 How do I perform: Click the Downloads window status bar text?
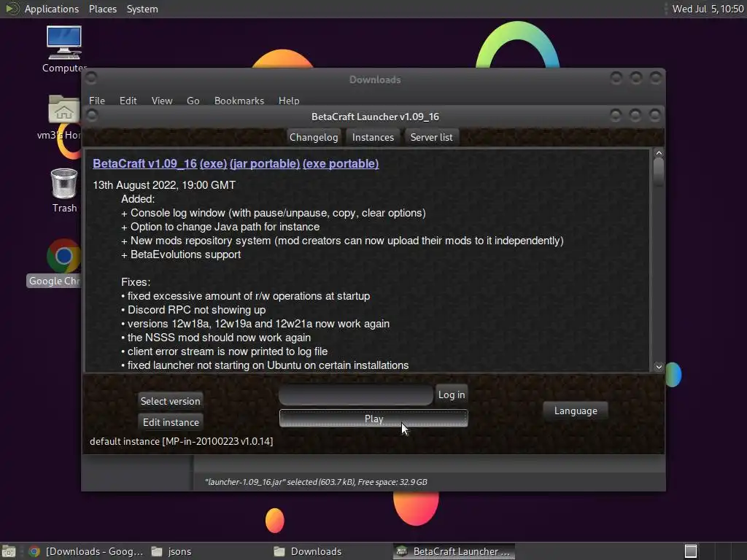(x=316, y=482)
